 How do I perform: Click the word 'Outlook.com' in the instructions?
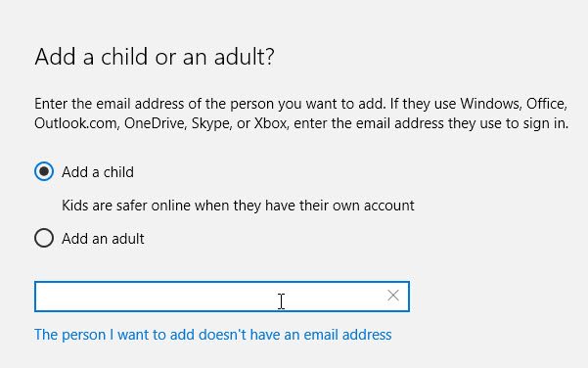(x=77, y=123)
